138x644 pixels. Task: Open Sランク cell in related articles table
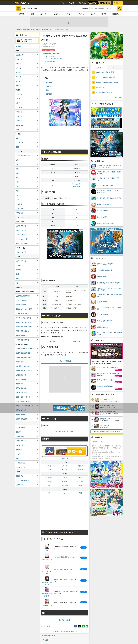click(49, 466)
